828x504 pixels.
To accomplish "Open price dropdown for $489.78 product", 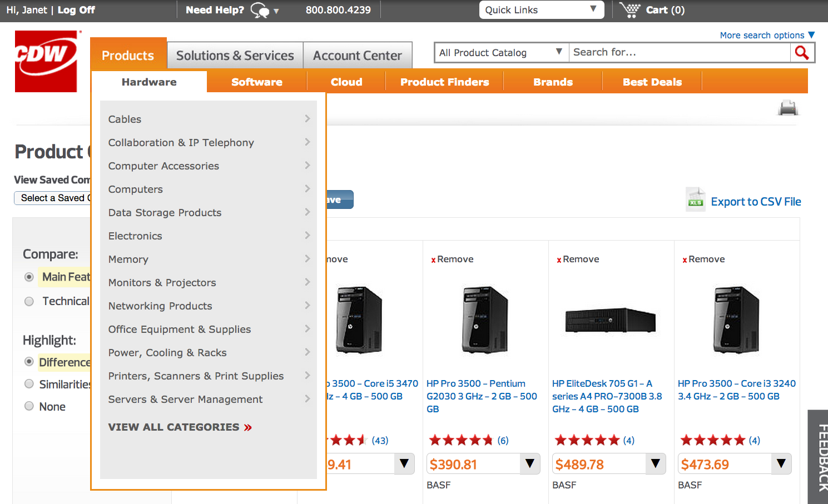I will click(x=656, y=463).
